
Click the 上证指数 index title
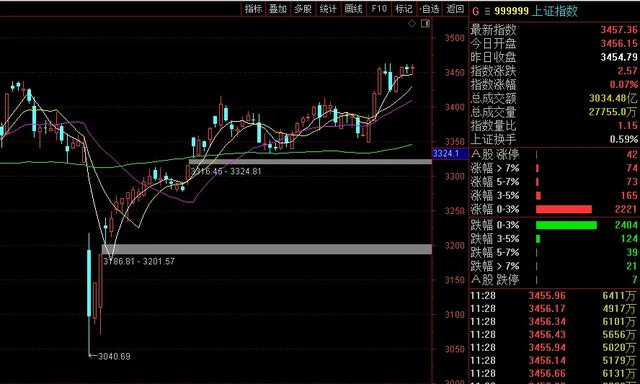click(555, 11)
